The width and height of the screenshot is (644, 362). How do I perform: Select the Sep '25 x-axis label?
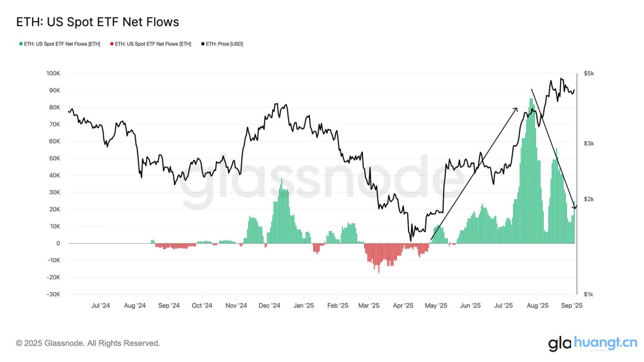(x=572, y=306)
